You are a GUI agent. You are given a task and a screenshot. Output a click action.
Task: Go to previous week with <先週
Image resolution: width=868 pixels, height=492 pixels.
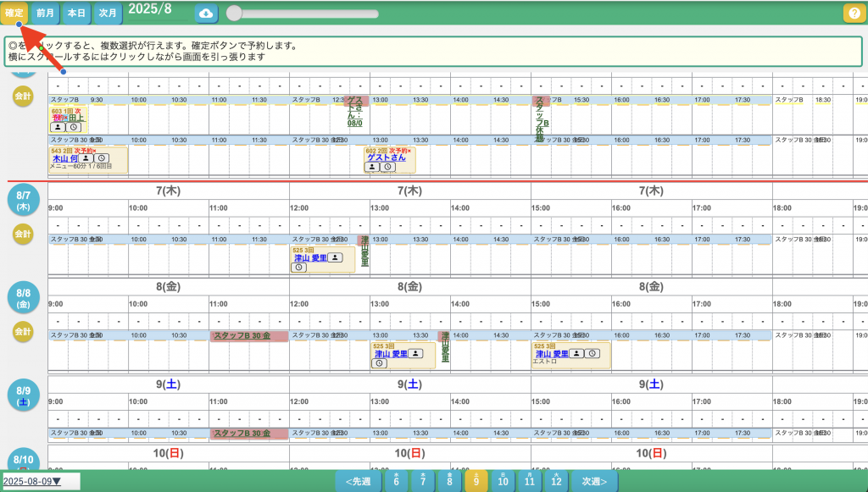pos(359,482)
